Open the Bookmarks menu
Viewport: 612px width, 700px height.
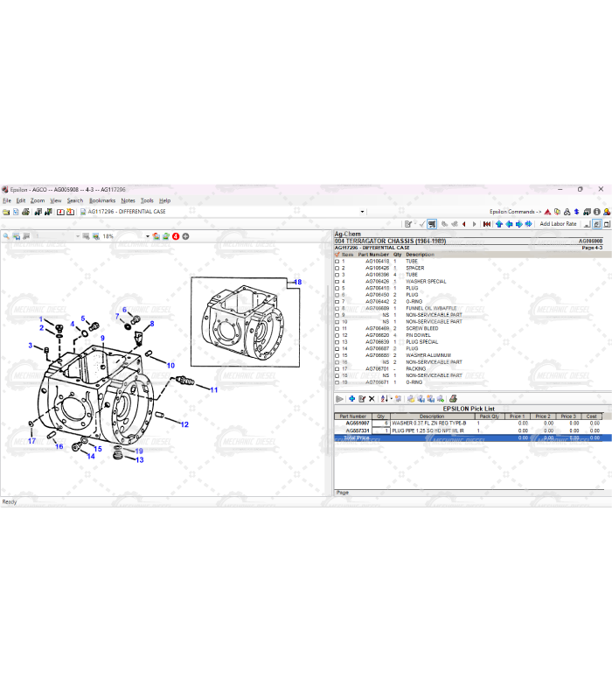pos(101,200)
